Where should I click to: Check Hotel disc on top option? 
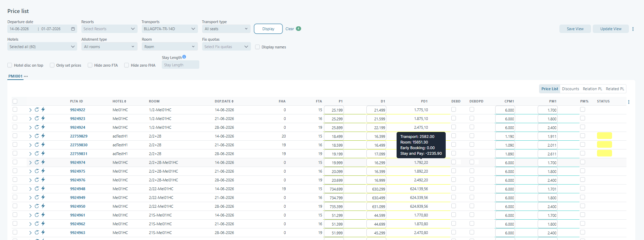click(x=10, y=65)
